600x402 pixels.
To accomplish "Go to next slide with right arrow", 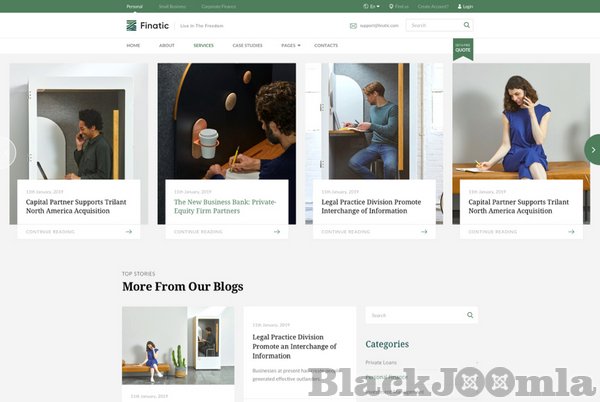I will 592,150.
